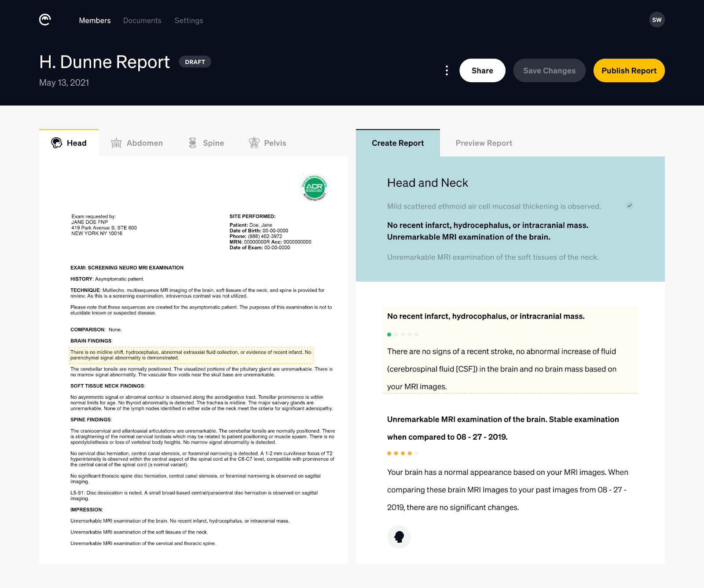Open the Settings menu item
Screen dimensions: 704x588
click(188, 20)
